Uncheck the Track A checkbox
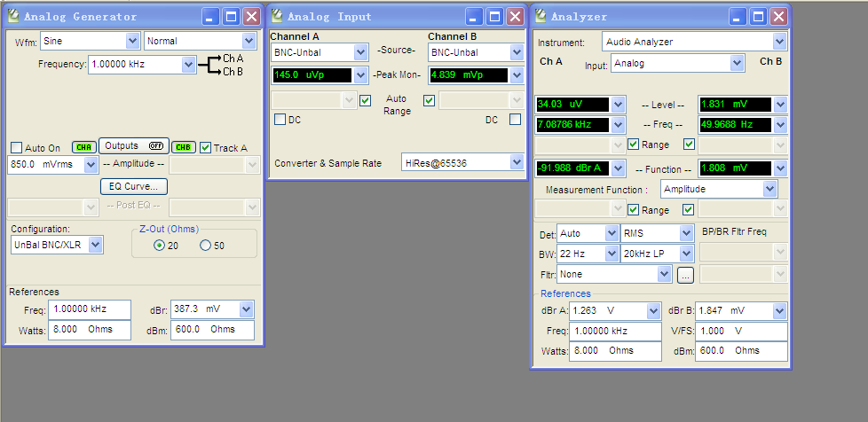Image resolution: width=868 pixels, height=422 pixels. coord(206,148)
